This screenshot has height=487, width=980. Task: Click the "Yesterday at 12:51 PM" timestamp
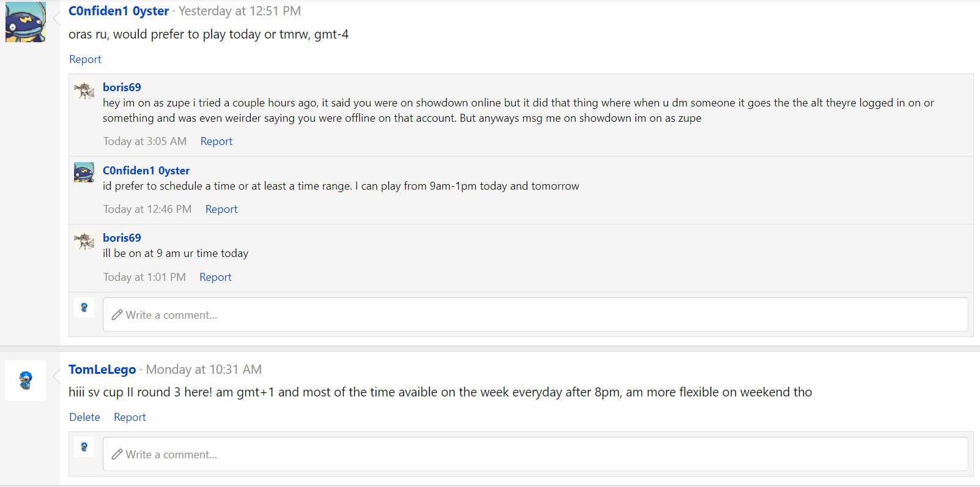(240, 11)
